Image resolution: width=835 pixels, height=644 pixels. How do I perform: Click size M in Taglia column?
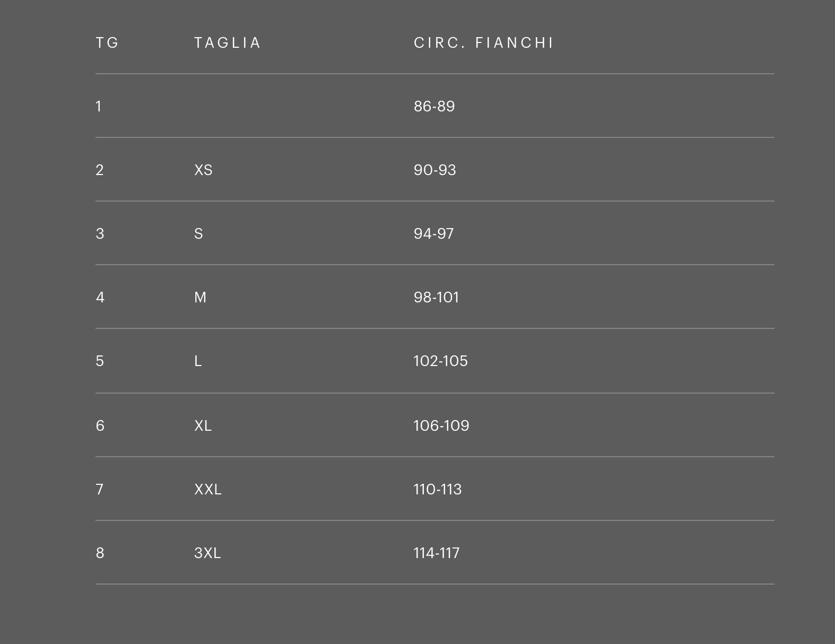[200, 297]
